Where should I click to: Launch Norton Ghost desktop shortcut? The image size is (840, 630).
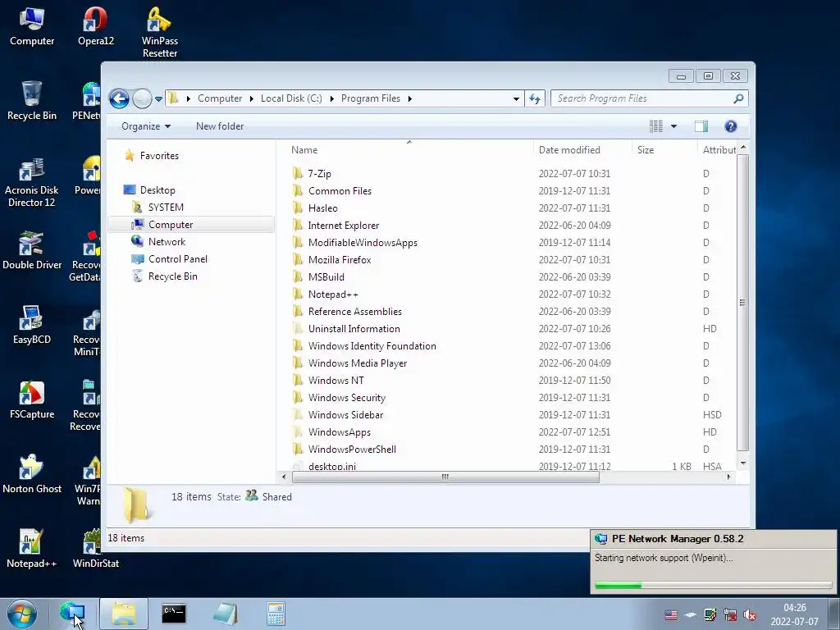[x=32, y=475]
